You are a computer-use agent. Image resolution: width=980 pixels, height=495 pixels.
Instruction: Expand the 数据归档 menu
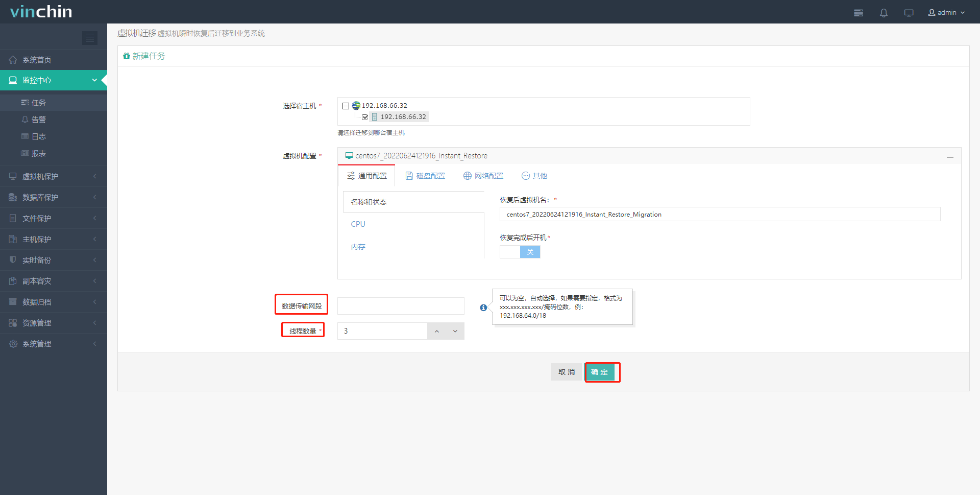coord(54,302)
